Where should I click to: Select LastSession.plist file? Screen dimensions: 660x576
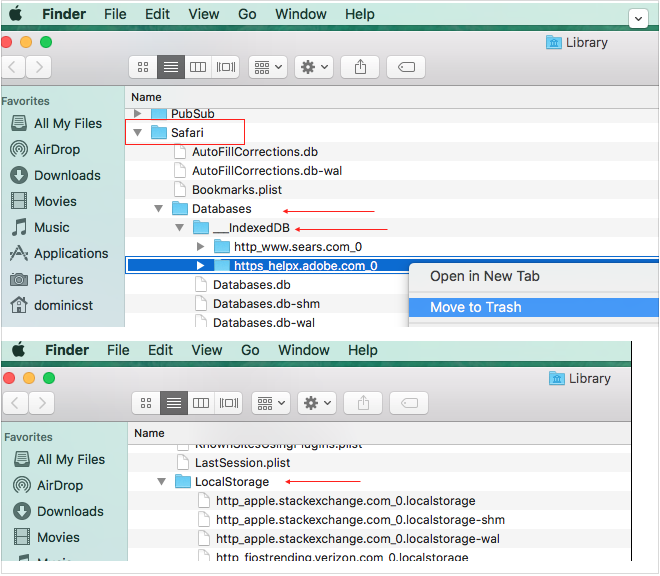click(x=242, y=463)
